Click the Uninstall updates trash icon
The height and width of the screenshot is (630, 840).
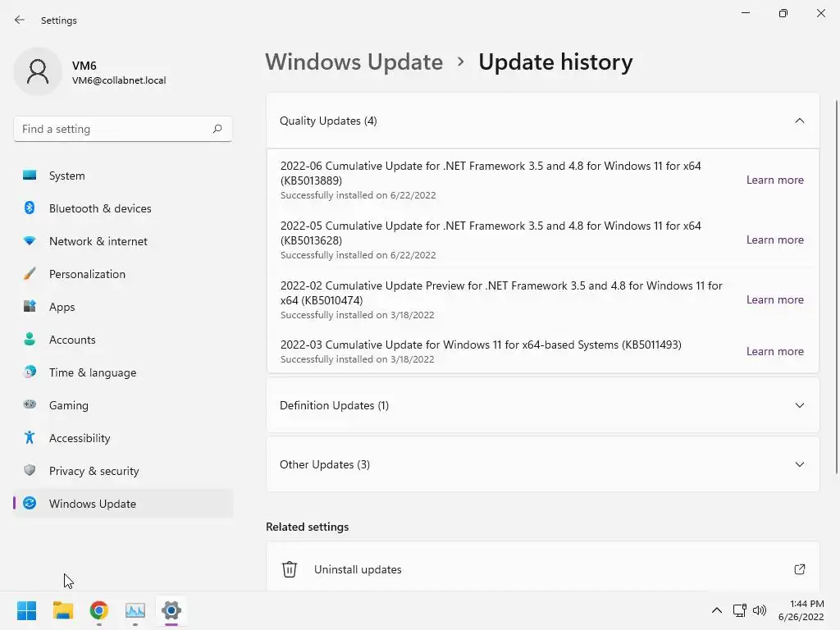(x=290, y=569)
